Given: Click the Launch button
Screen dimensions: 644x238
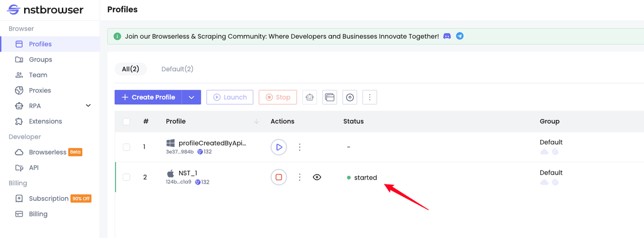Looking at the screenshot, I should pos(230,97).
